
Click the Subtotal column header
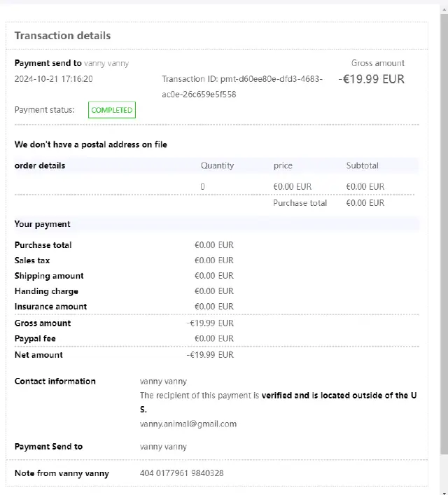pos(362,166)
